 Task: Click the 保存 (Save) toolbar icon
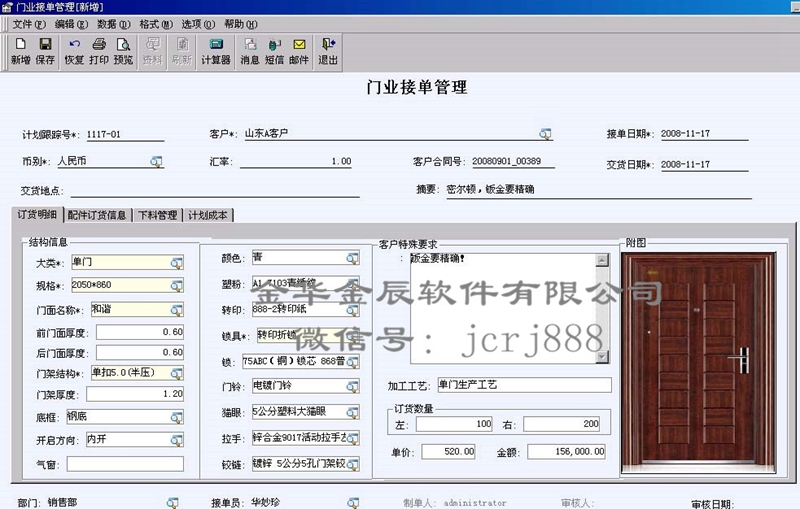[x=45, y=51]
